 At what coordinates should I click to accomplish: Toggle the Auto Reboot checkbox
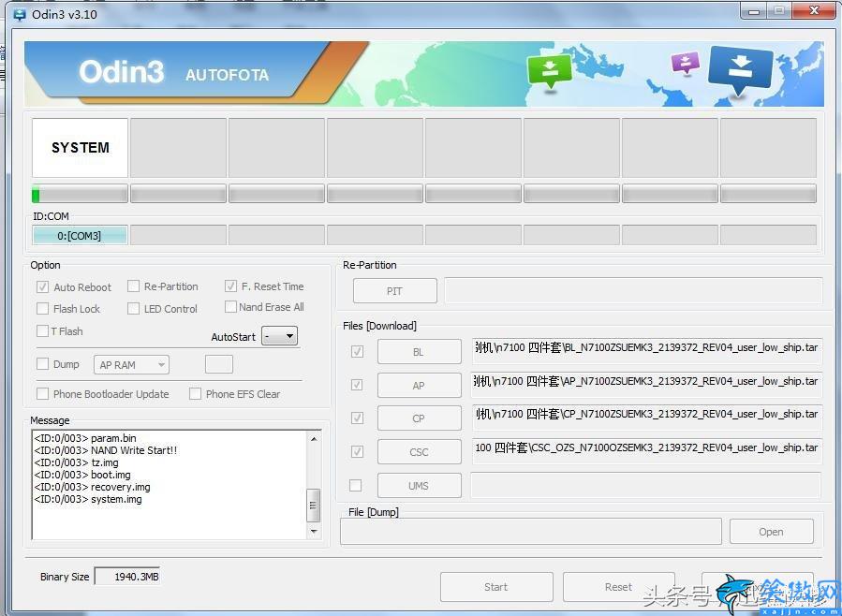click(42, 287)
